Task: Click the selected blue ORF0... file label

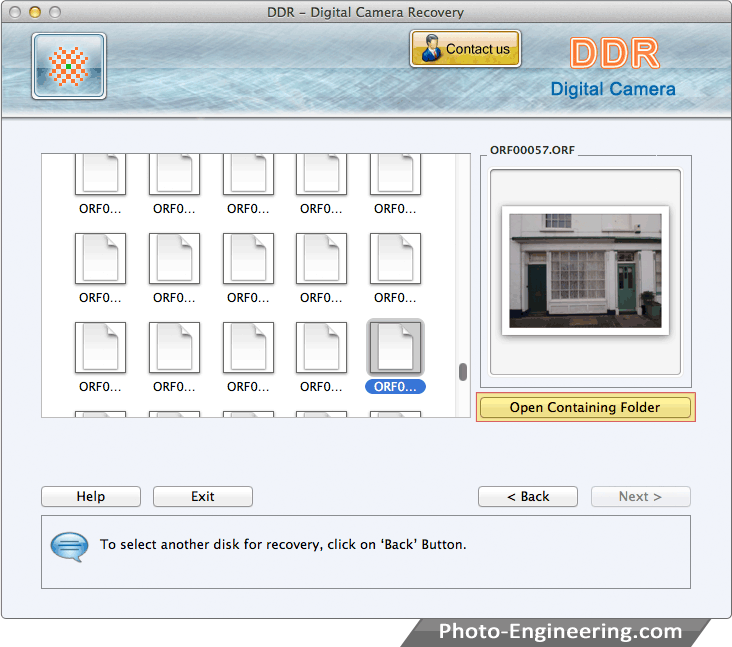Action: point(395,387)
